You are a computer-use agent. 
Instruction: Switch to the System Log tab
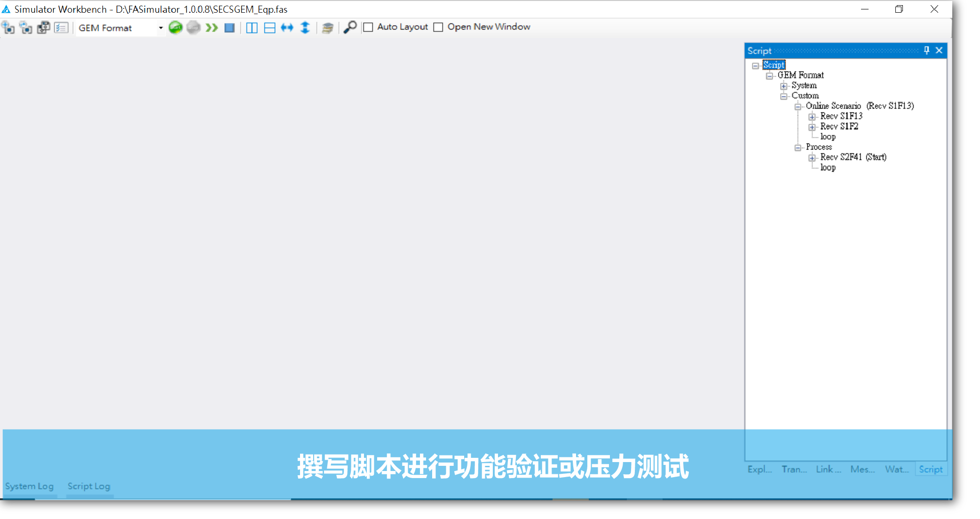(29, 486)
